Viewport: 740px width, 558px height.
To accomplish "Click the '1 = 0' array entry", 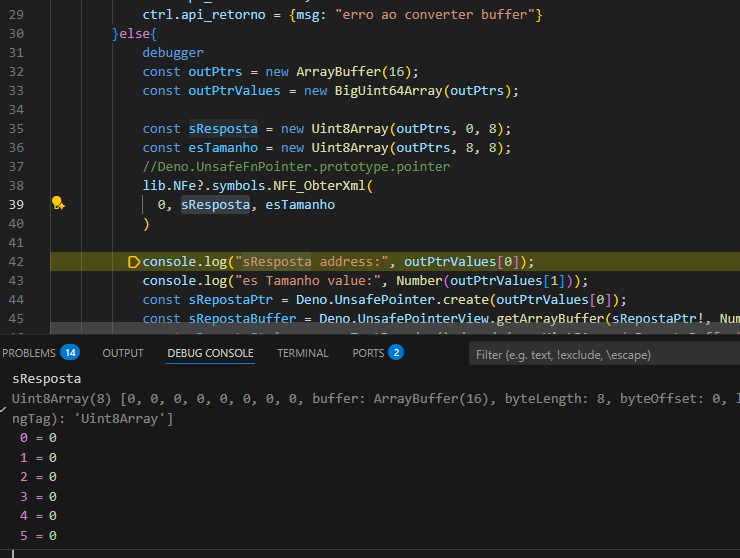I will pyautogui.click(x=38, y=458).
